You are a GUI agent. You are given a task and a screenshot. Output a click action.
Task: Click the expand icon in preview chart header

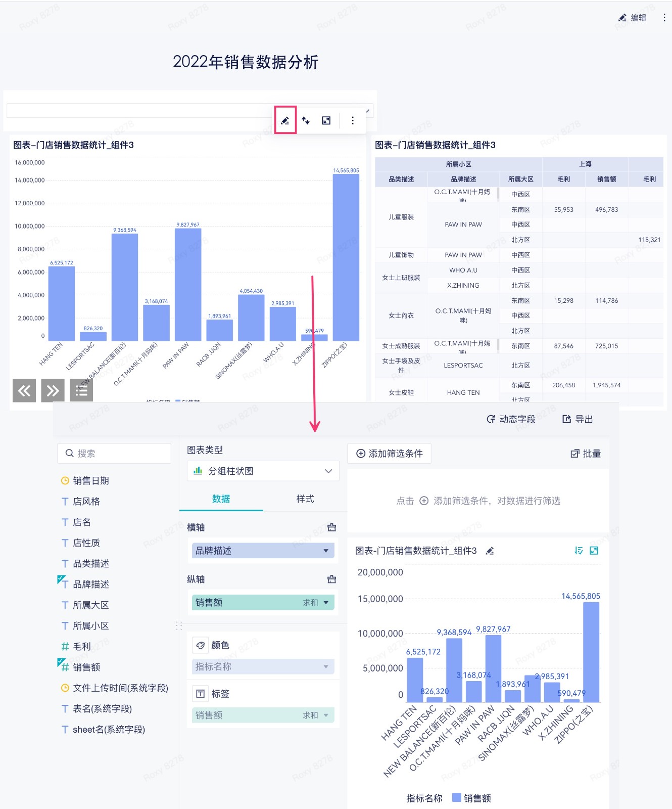594,551
